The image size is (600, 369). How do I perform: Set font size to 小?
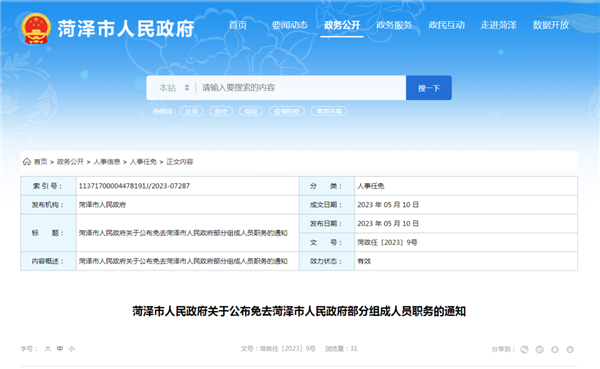click(72, 349)
